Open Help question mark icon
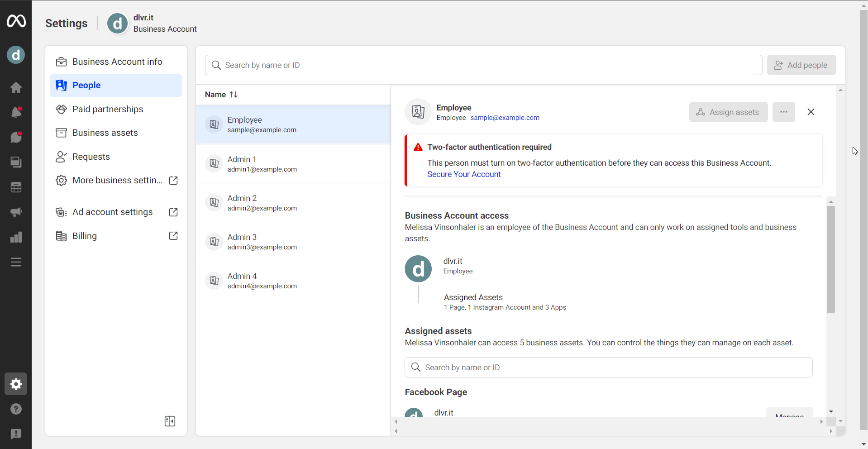868x449 pixels. pos(16,409)
